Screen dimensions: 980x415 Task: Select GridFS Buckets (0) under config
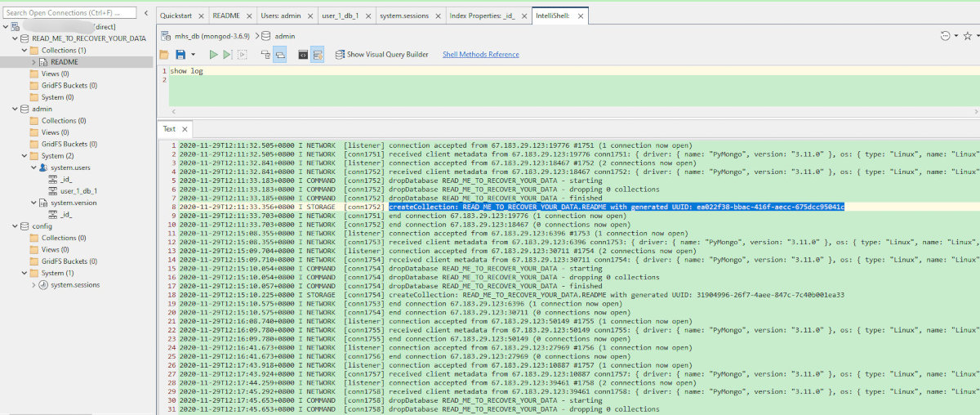(69, 261)
